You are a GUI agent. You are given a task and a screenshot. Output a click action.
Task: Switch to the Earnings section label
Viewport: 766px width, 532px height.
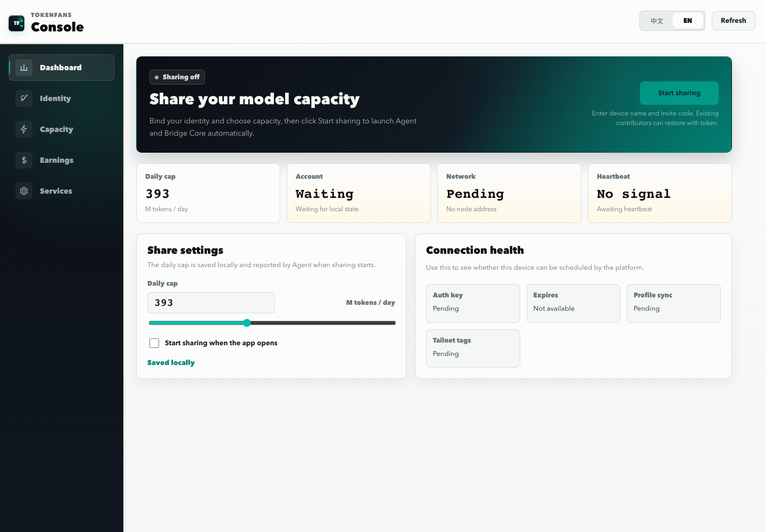56,160
